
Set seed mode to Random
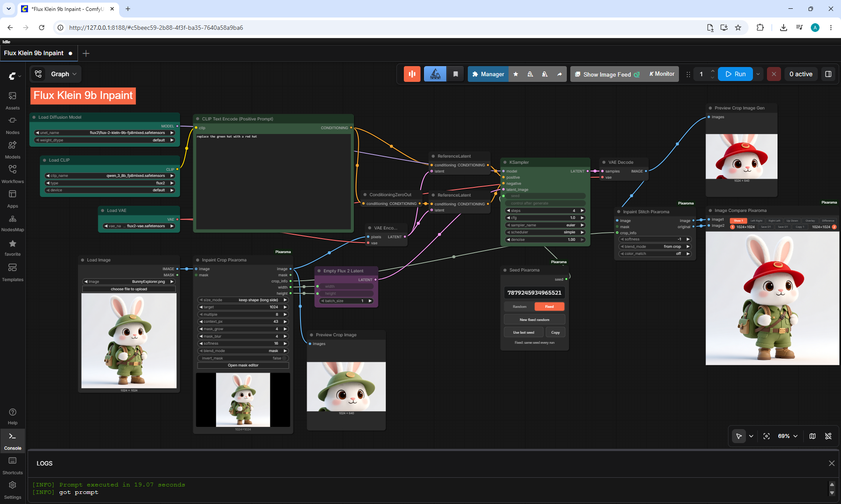[x=519, y=307]
